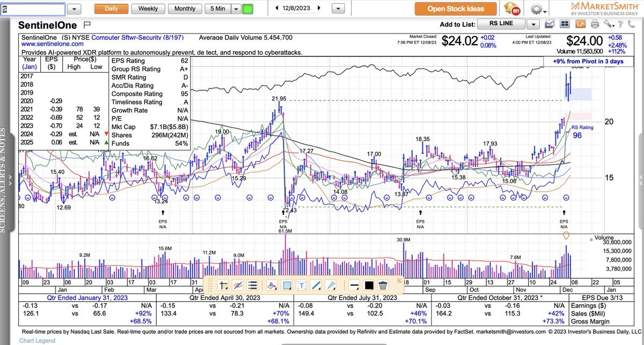This screenshot has height=345, width=644.
Task: Expand the Add to List dropdown arrow
Action: (532, 24)
